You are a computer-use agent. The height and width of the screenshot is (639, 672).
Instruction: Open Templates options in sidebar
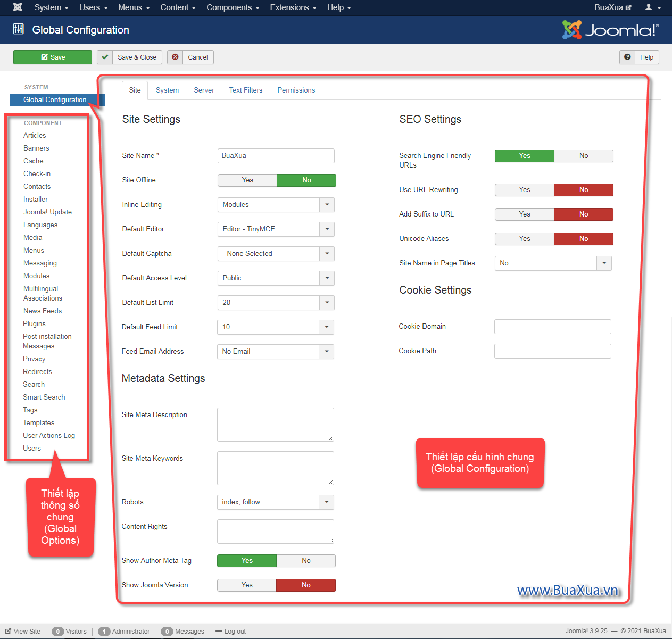tap(38, 423)
